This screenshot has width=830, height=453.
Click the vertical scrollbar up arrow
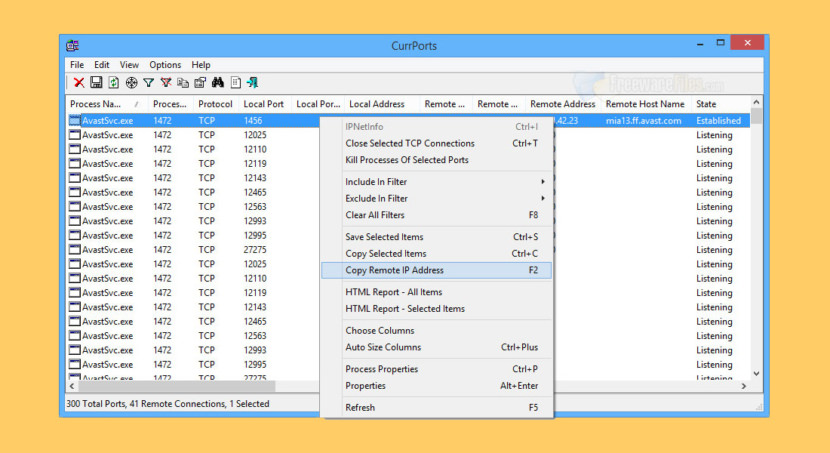pyautogui.click(x=756, y=102)
